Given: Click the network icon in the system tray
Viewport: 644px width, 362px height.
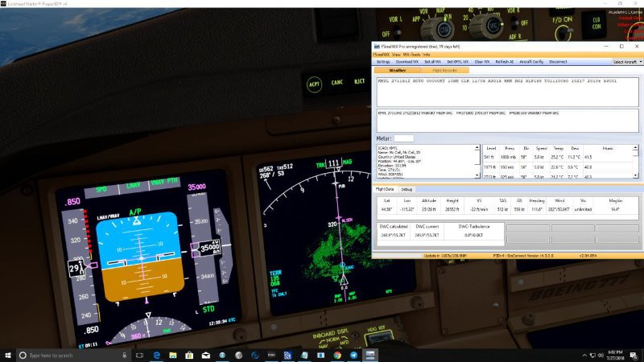Looking at the screenshot, I should pyautogui.click(x=592, y=356).
